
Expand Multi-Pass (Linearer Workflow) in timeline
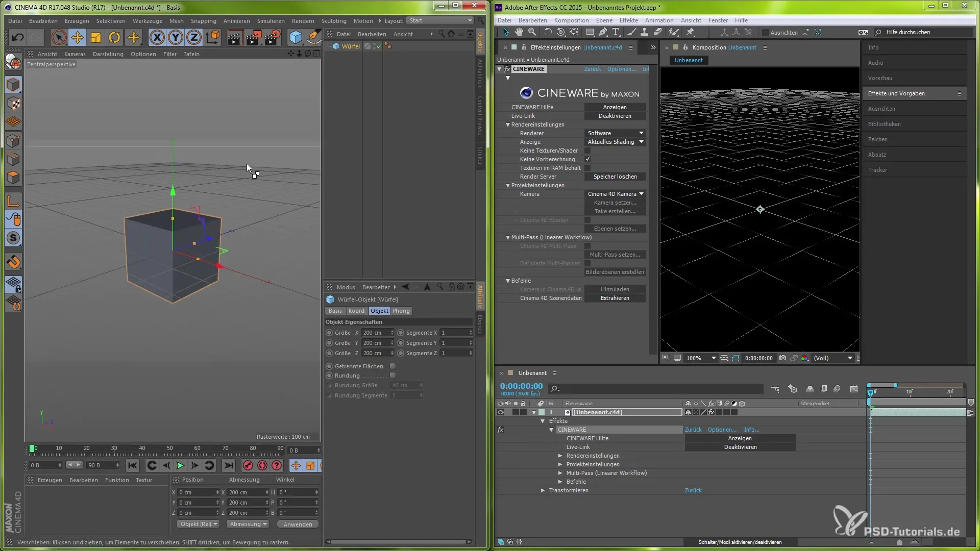[560, 473]
